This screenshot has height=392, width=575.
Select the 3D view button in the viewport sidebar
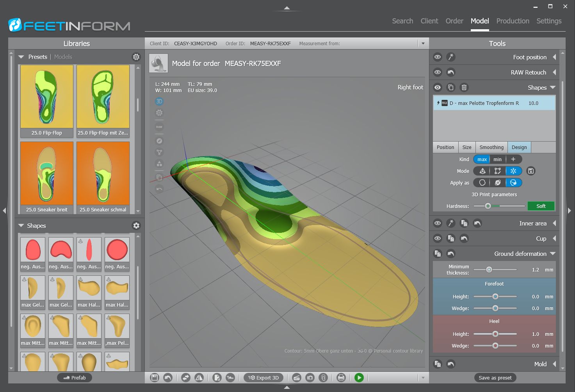point(159,101)
